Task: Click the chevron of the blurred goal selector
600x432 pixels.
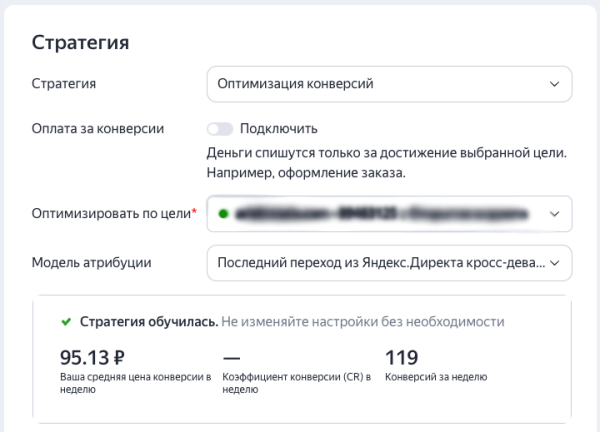Action: point(554,214)
